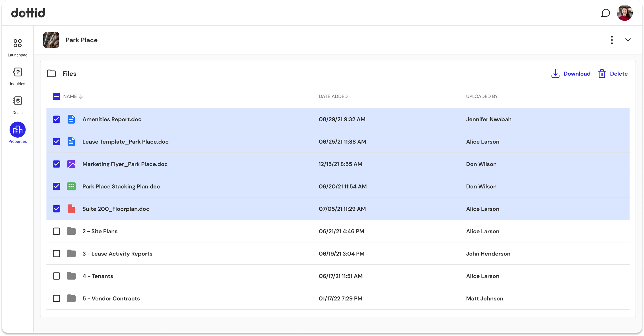
Task: Click the Delete trash icon
Action: tap(601, 74)
